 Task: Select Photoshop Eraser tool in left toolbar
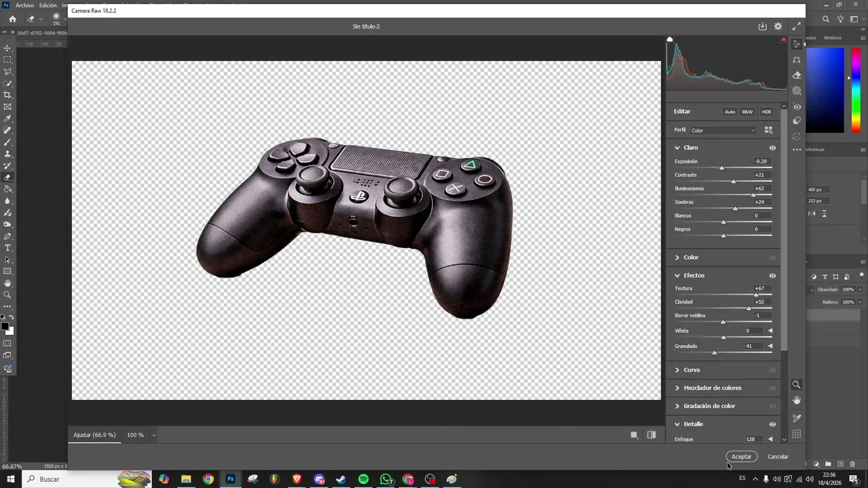point(7,177)
